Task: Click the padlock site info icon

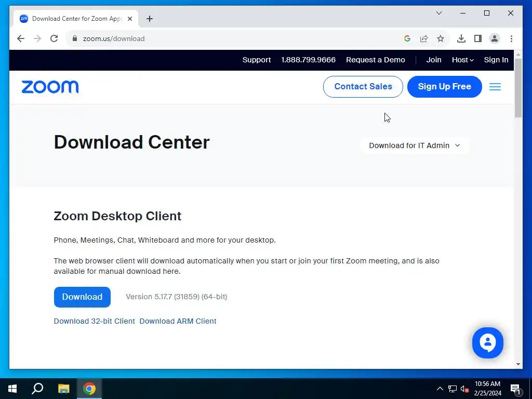Action: point(75,38)
